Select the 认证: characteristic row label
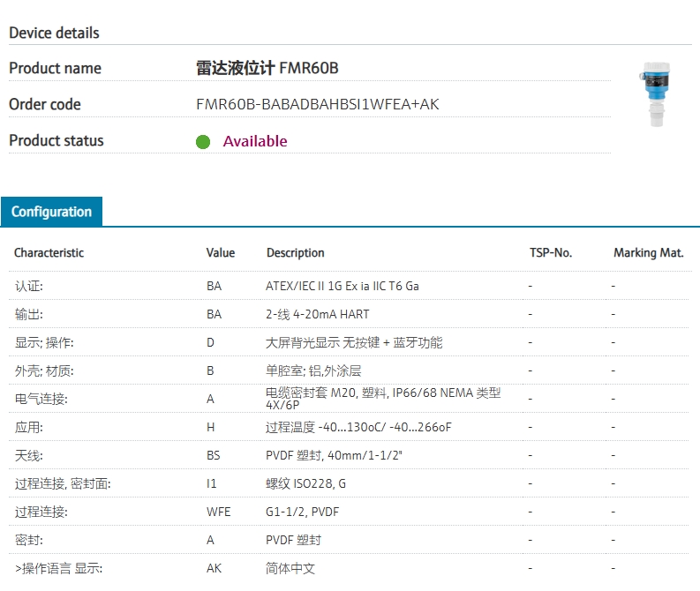The image size is (700, 591). tap(29, 286)
